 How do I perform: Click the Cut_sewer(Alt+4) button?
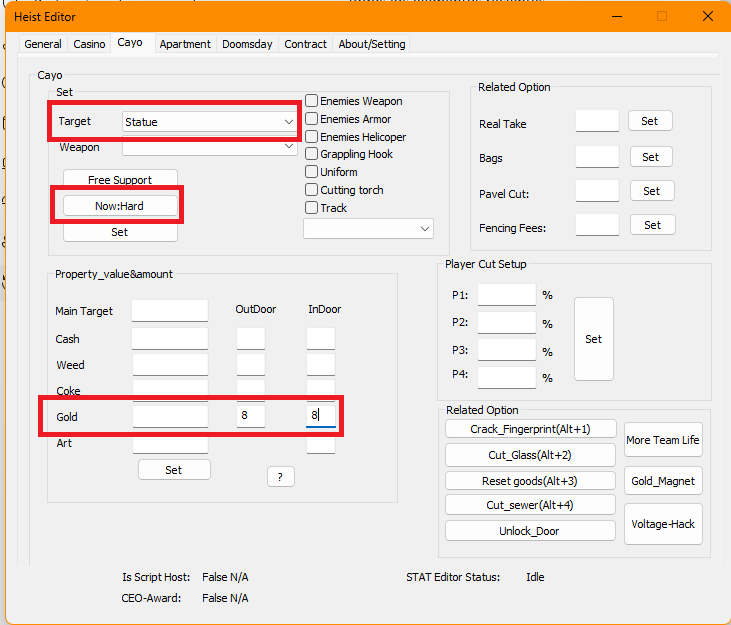(531, 505)
